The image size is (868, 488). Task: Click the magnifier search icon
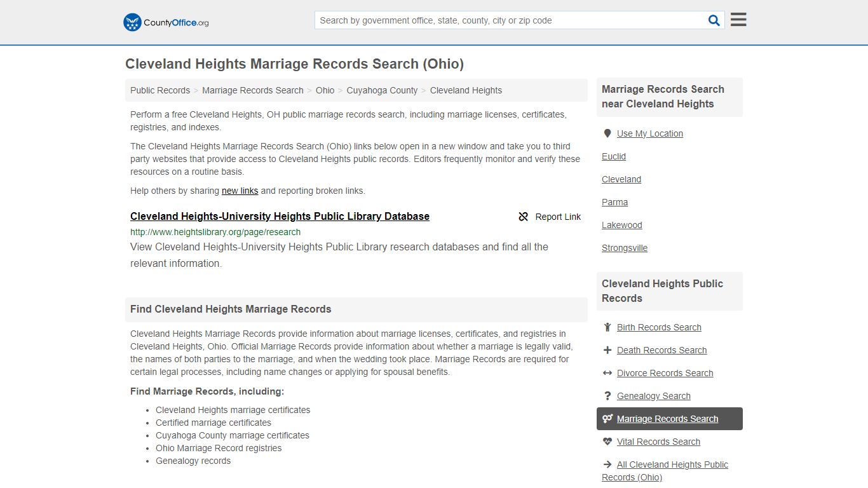714,20
